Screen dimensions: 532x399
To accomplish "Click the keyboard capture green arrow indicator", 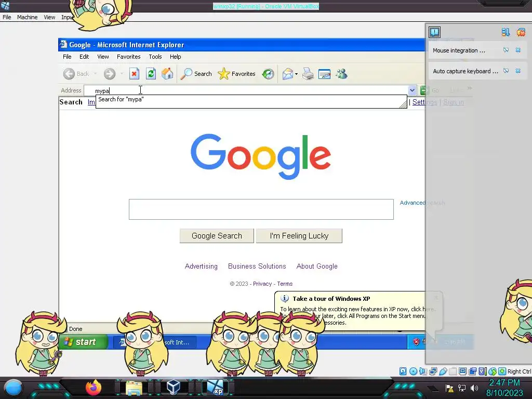I will pos(502,371).
